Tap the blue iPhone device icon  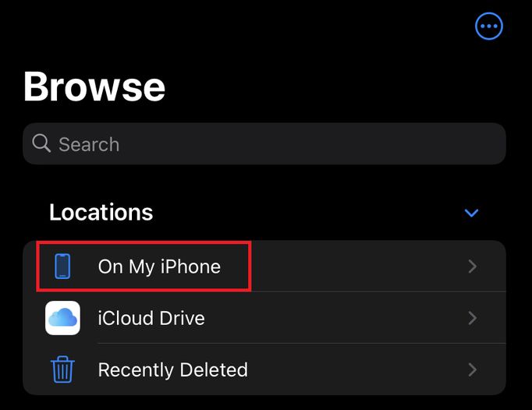click(63, 267)
